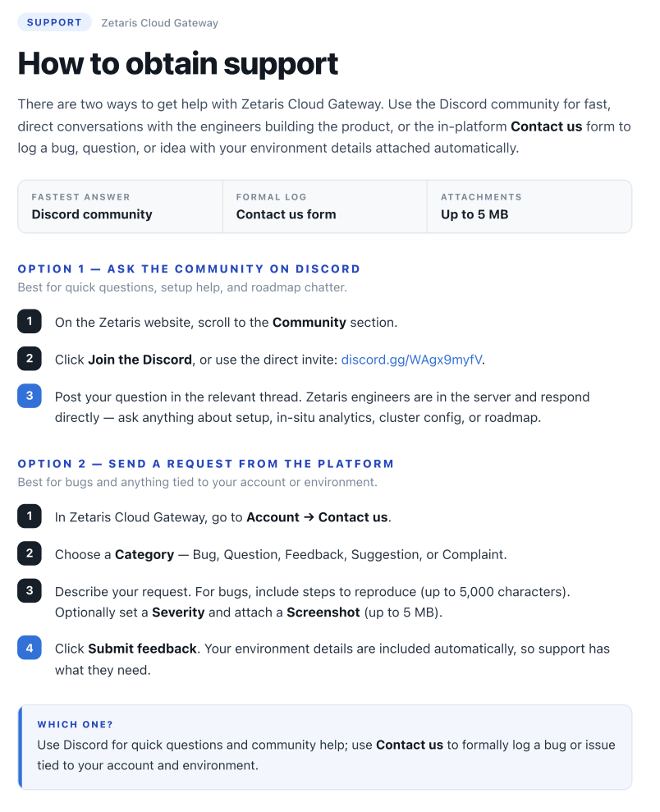Click the arrow between Account and Contact us
Image resolution: width=660 pixels, height=812 pixels.
click(309, 516)
